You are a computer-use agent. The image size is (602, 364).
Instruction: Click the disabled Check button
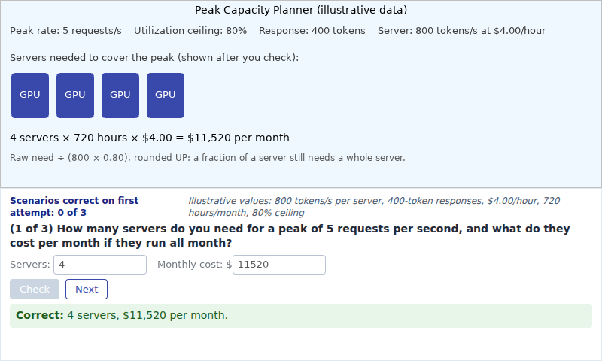click(35, 290)
